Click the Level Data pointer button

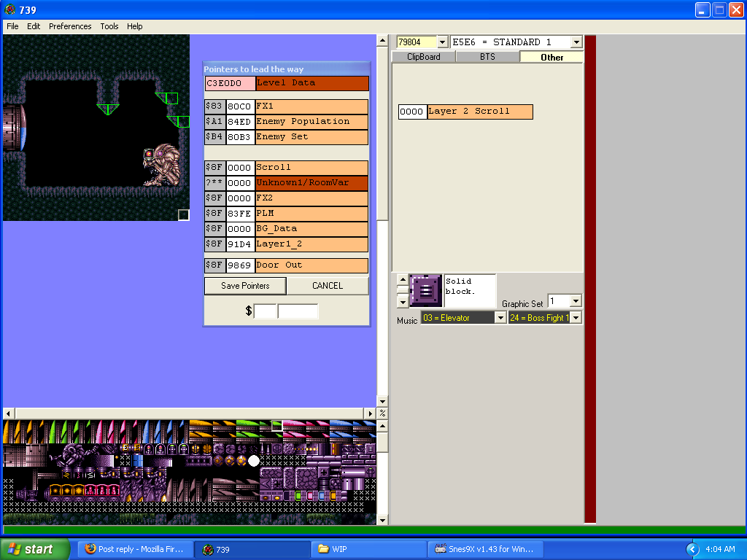[x=312, y=83]
